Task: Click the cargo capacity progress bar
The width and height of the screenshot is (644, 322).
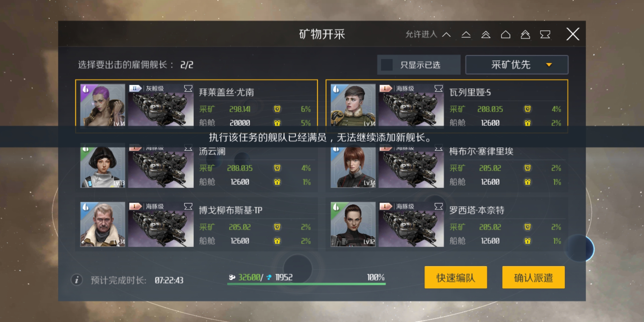Action: (x=306, y=284)
